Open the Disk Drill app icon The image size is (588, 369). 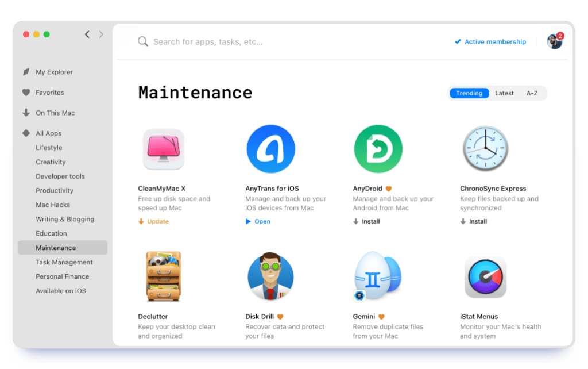[270, 276]
